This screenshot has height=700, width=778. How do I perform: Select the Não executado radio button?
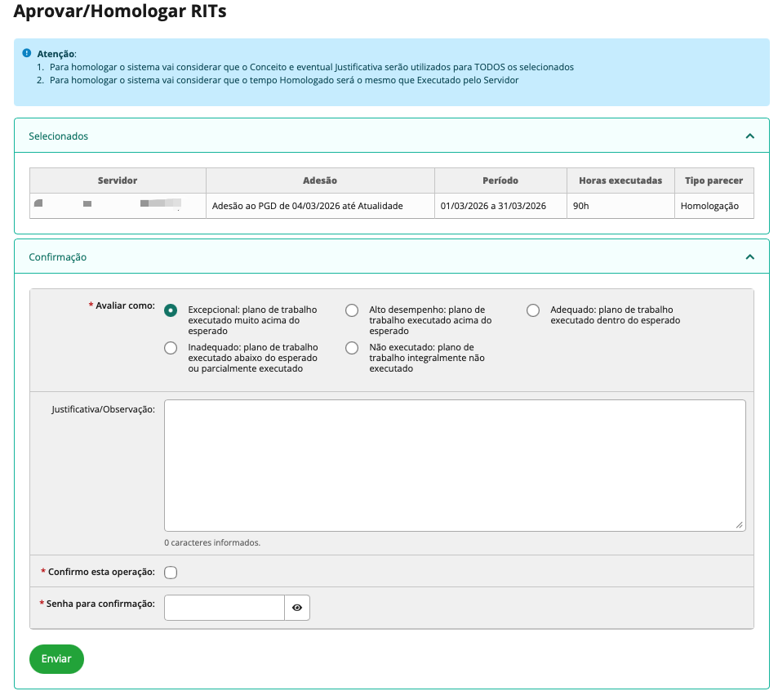[x=352, y=348]
